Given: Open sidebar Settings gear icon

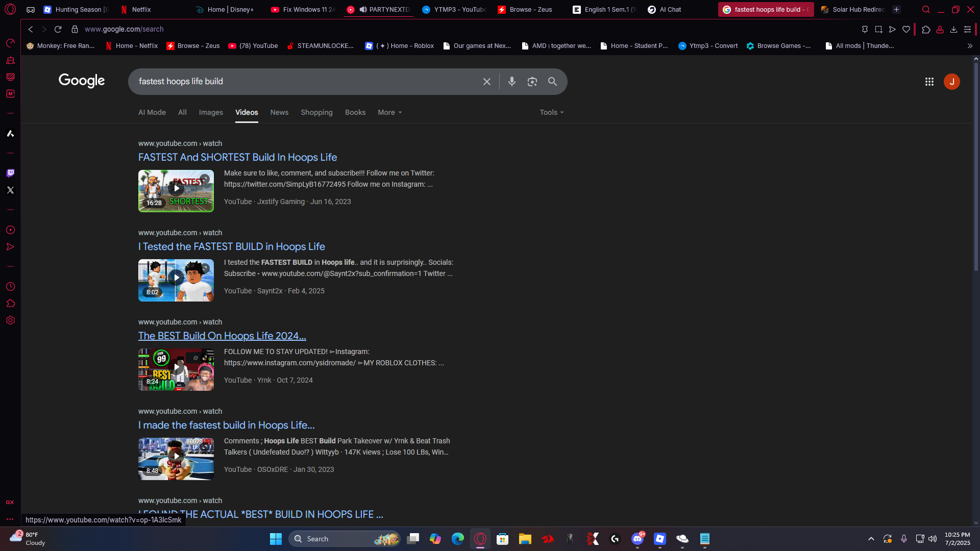Looking at the screenshot, I should pos(10,320).
